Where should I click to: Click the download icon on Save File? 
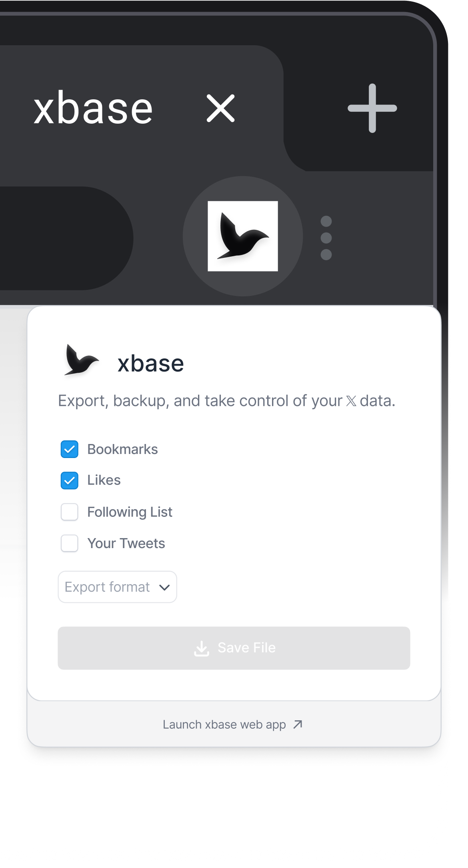tap(202, 648)
